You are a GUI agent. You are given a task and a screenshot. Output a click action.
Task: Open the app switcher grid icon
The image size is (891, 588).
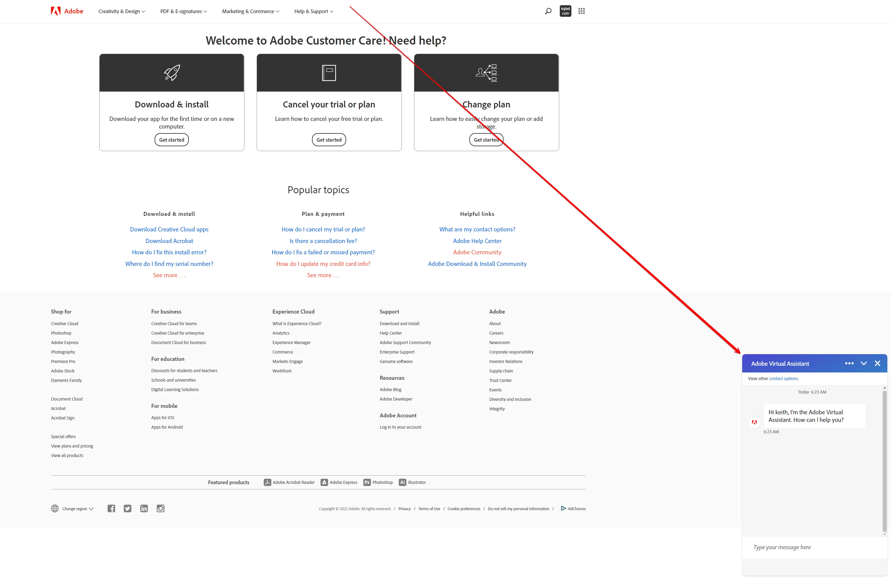(x=581, y=11)
